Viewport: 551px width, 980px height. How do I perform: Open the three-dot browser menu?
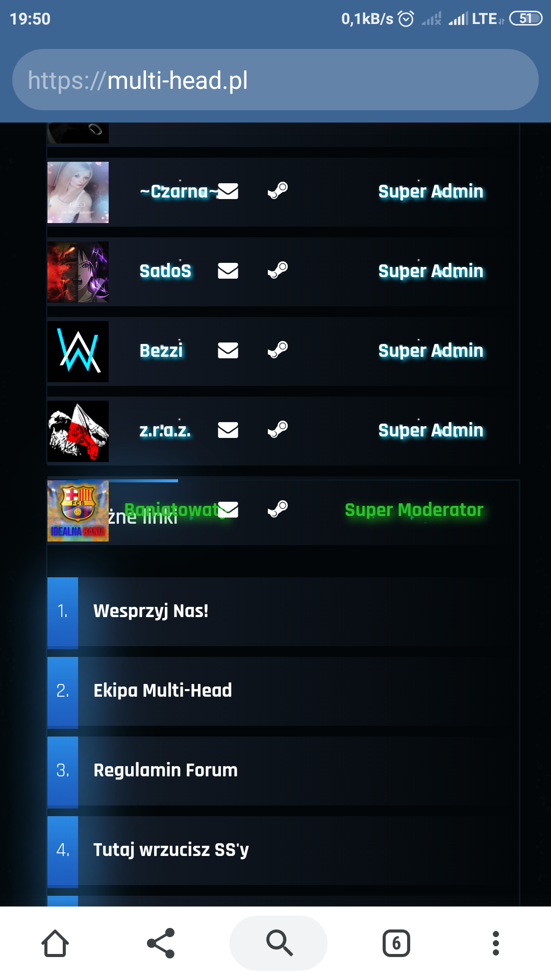pos(495,943)
